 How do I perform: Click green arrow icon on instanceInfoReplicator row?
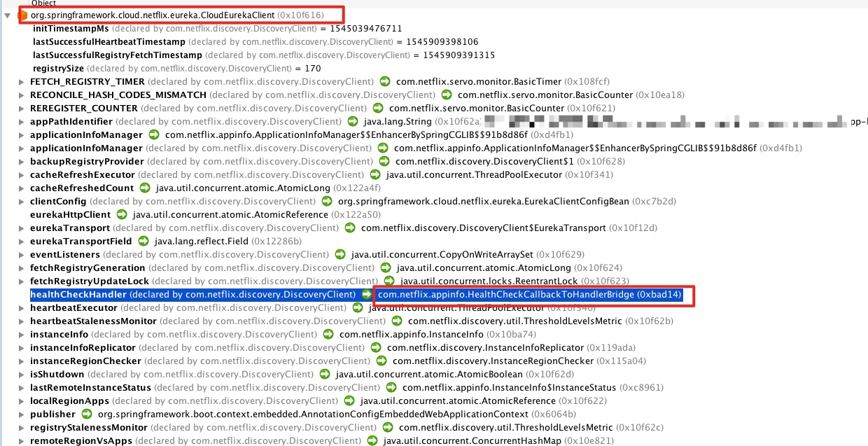[376, 347]
